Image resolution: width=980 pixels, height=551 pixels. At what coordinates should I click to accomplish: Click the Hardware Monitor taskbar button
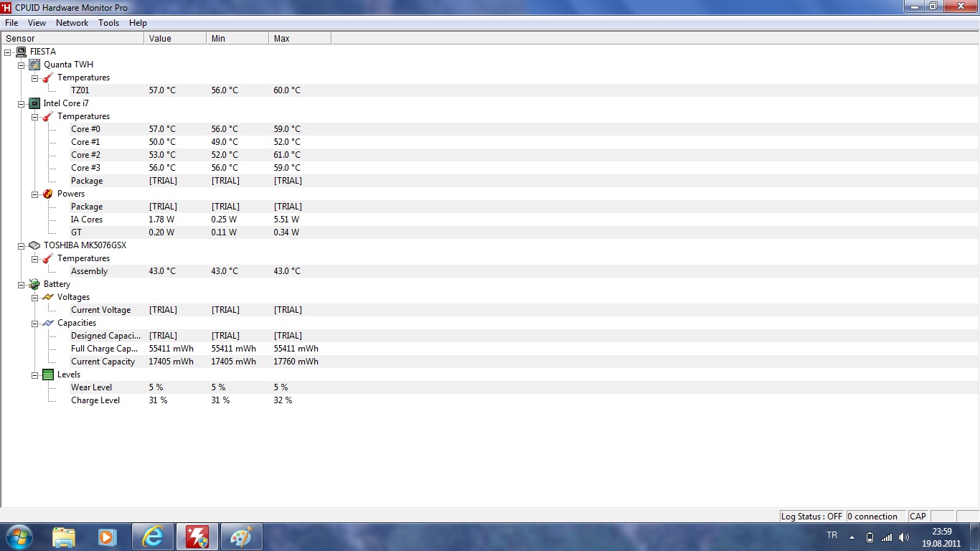pos(197,537)
